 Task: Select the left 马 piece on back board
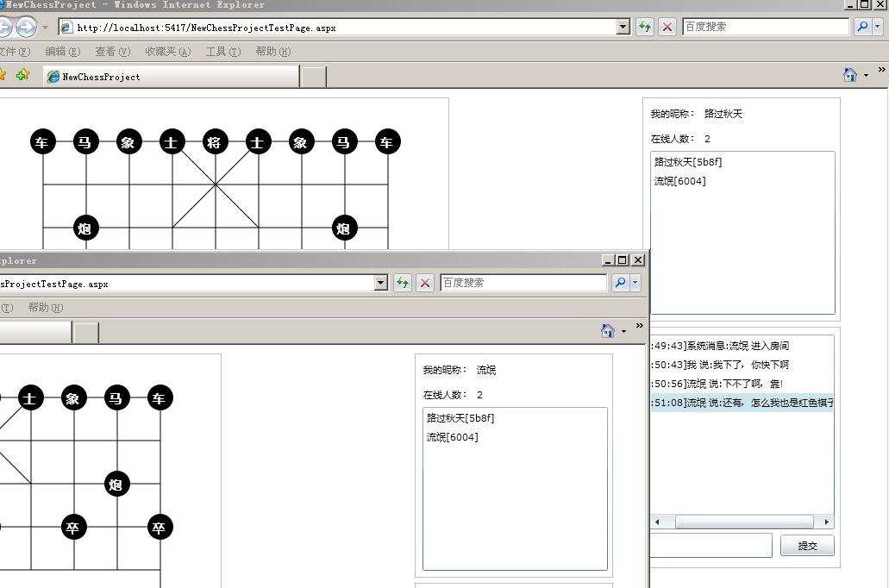click(86, 141)
